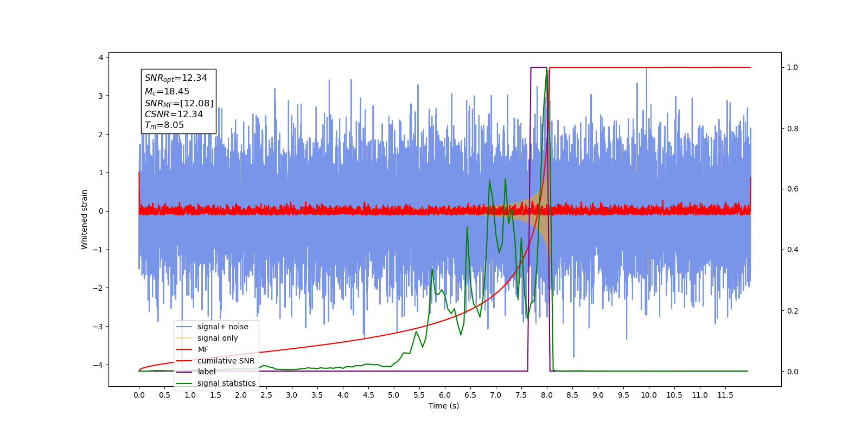This screenshot has width=868, height=434.
Task: Click the CSNR=12.34 annotation text
Action: (x=174, y=114)
